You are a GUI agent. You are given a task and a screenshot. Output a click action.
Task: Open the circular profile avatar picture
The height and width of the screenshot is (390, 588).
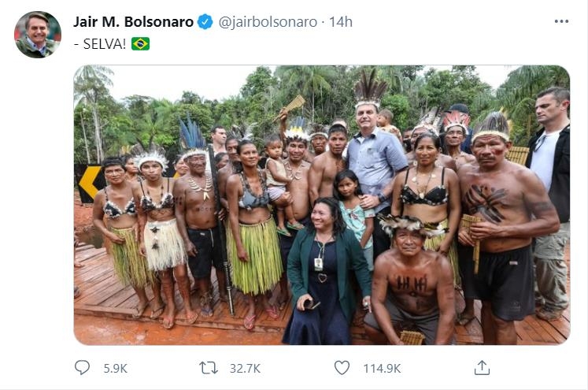tap(37, 35)
